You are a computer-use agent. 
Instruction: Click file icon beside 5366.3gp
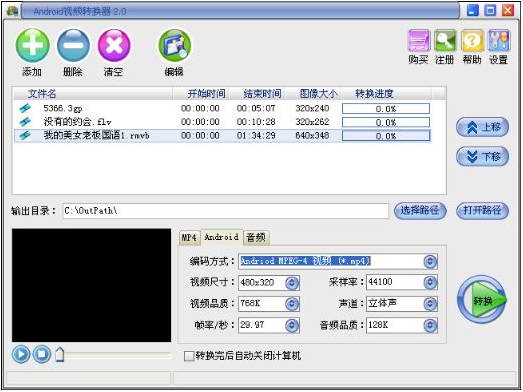pos(25,108)
